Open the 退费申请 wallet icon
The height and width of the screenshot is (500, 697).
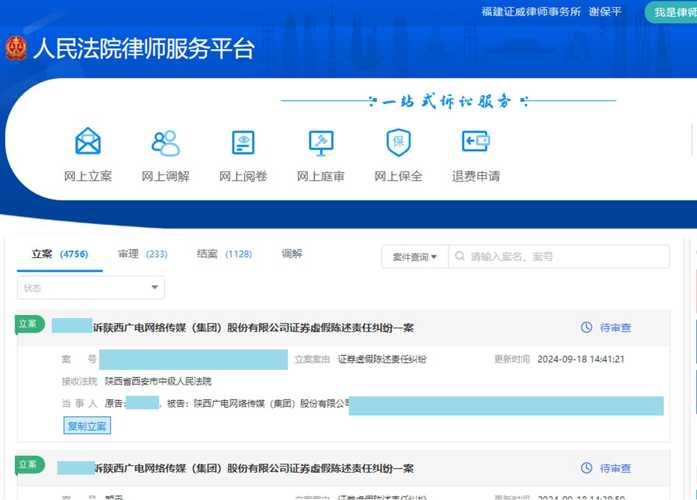click(x=476, y=141)
